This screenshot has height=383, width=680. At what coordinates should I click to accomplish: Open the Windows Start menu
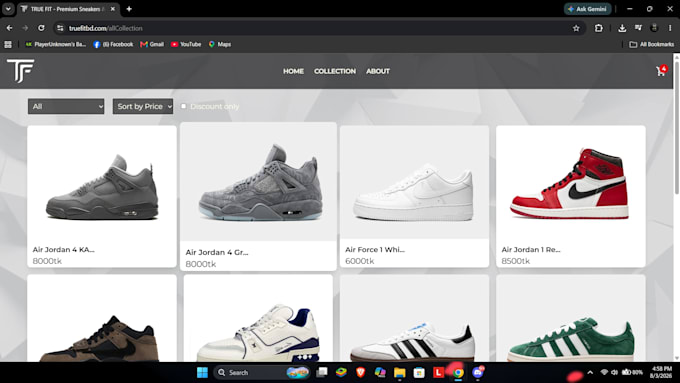202,372
